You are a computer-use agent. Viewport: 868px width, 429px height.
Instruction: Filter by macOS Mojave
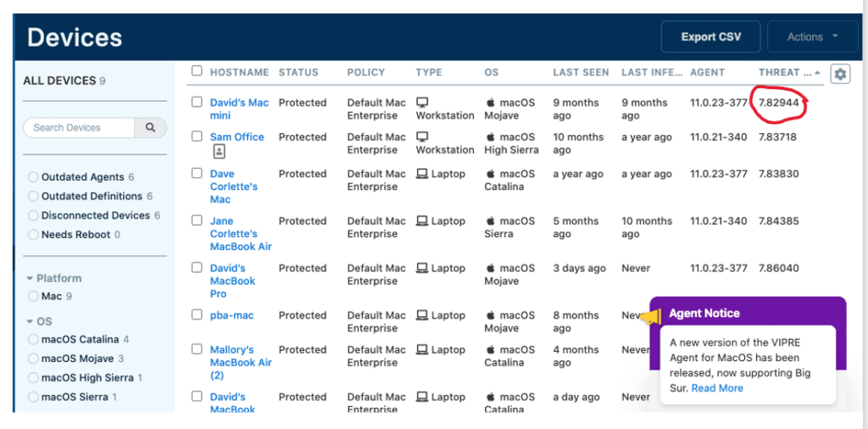(33, 359)
